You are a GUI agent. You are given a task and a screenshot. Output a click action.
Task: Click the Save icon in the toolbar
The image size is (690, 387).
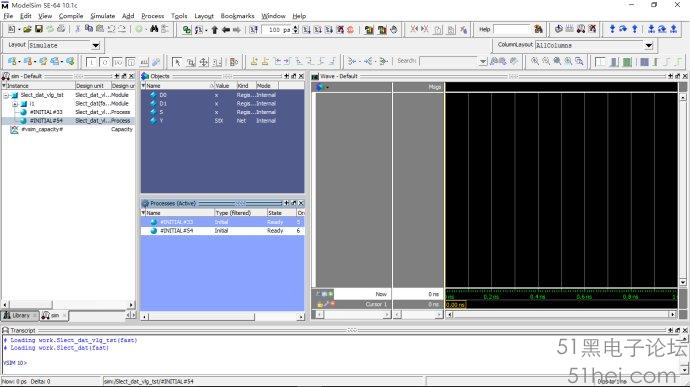pyautogui.click(x=39, y=29)
